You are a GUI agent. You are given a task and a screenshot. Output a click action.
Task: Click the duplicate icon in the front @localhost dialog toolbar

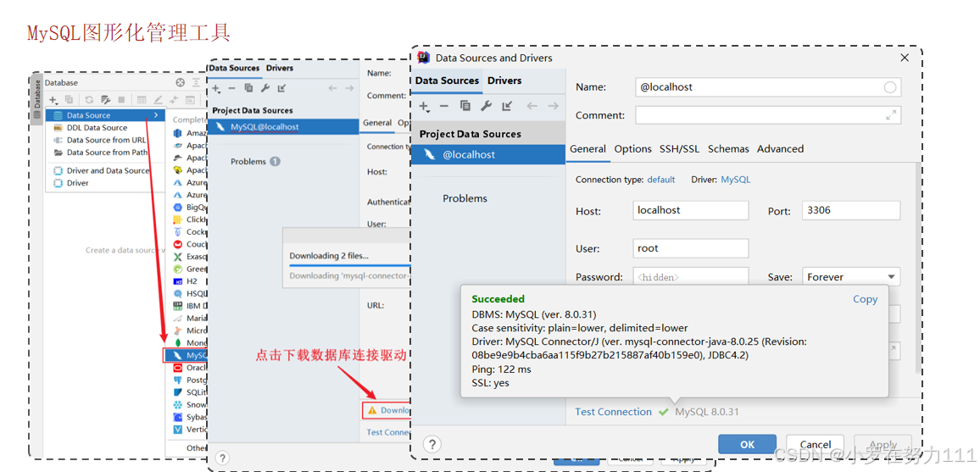(x=465, y=106)
